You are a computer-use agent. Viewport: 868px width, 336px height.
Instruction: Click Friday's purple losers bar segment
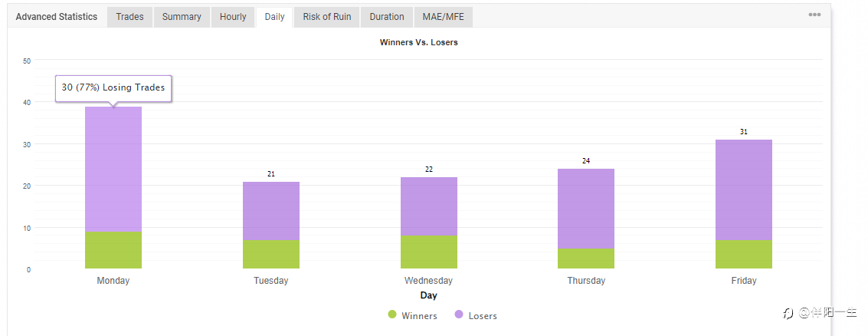744,189
